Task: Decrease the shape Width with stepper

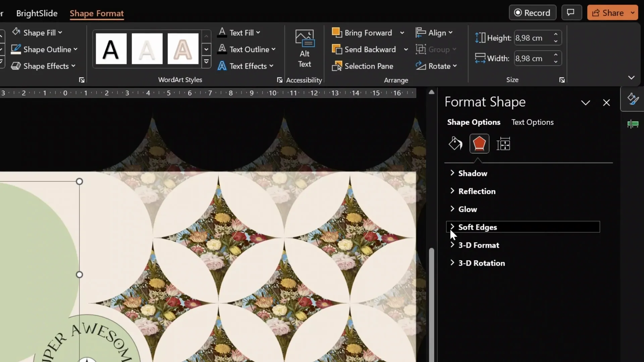Action: click(x=556, y=62)
